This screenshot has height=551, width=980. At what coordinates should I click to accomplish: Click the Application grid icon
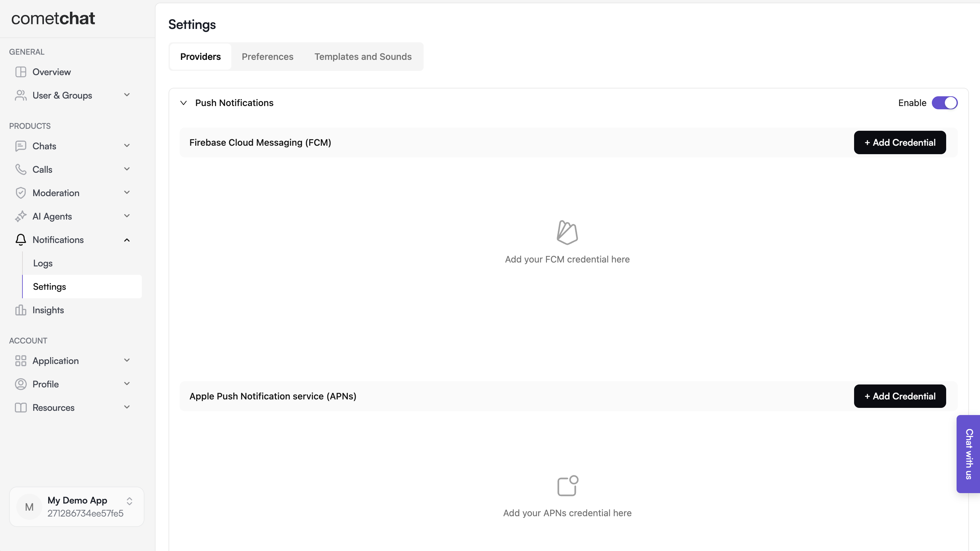pyautogui.click(x=21, y=360)
